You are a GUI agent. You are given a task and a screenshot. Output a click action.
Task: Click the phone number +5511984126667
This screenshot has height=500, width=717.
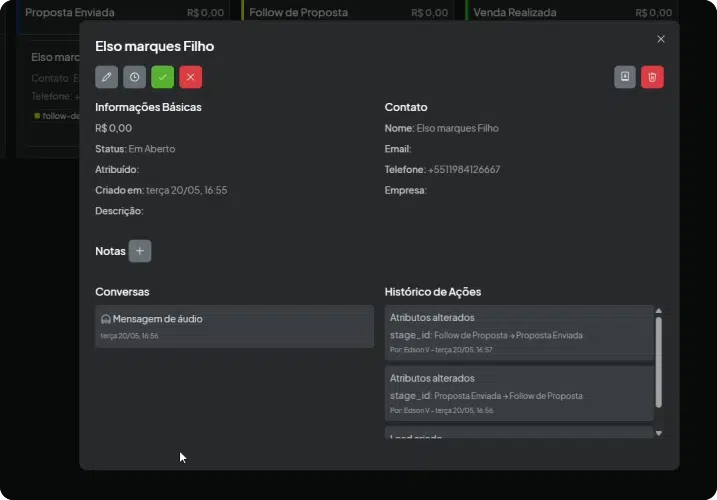(464, 170)
